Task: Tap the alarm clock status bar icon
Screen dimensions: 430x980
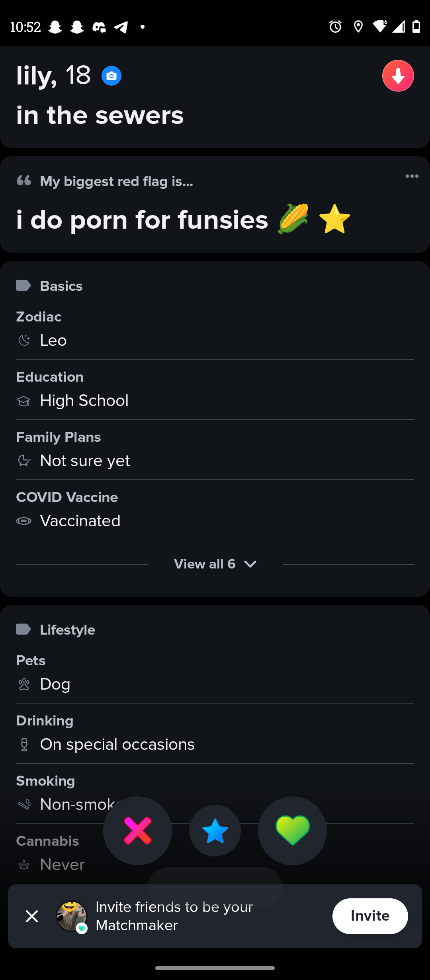Action: [335, 27]
